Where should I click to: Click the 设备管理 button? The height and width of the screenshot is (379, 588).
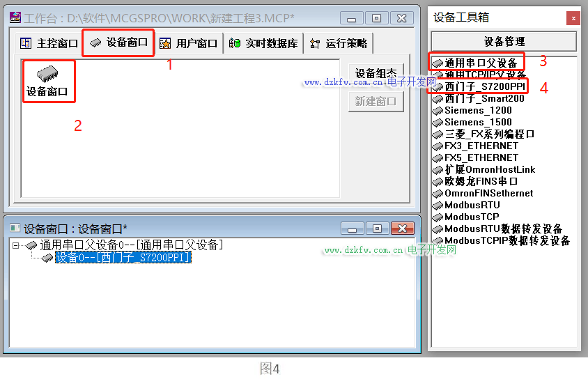[x=504, y=42]
